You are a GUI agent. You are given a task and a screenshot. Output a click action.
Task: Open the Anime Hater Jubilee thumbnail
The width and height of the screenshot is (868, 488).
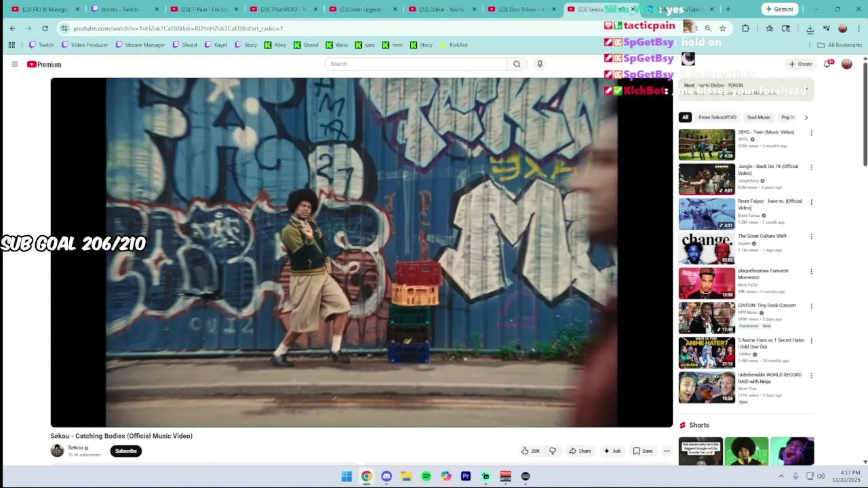coord(707,352)
